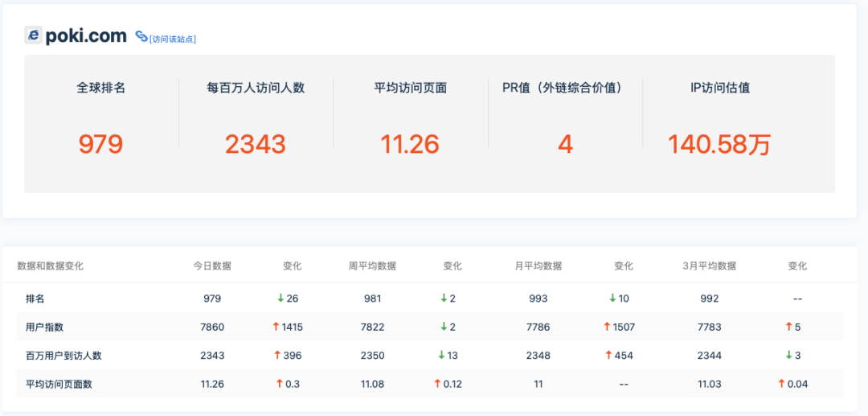The width and height of the screenshot is (868, 416).
Task: Click the red up-arrow 1507 change value
Action: (x=620, y=327)
